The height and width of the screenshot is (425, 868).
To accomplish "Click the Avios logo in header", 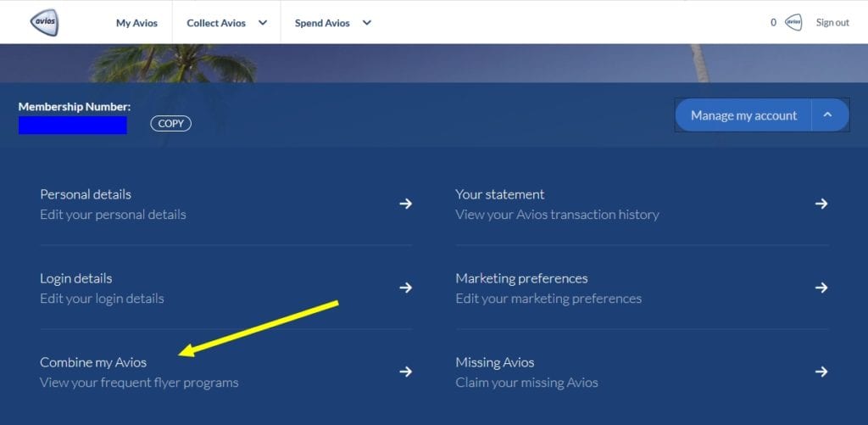I will tap(44, 23).
